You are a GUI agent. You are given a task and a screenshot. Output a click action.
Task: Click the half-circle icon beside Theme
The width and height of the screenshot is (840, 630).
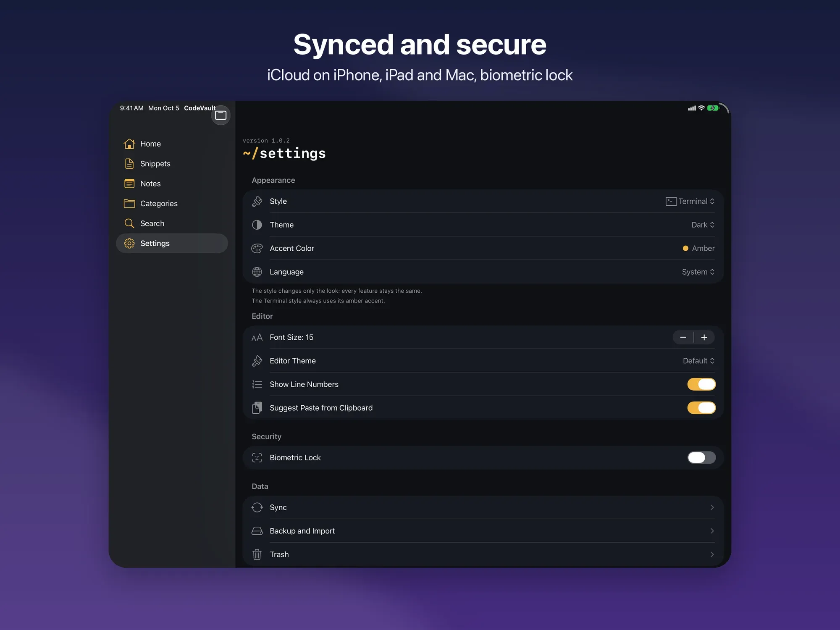[x=257, y=225]
